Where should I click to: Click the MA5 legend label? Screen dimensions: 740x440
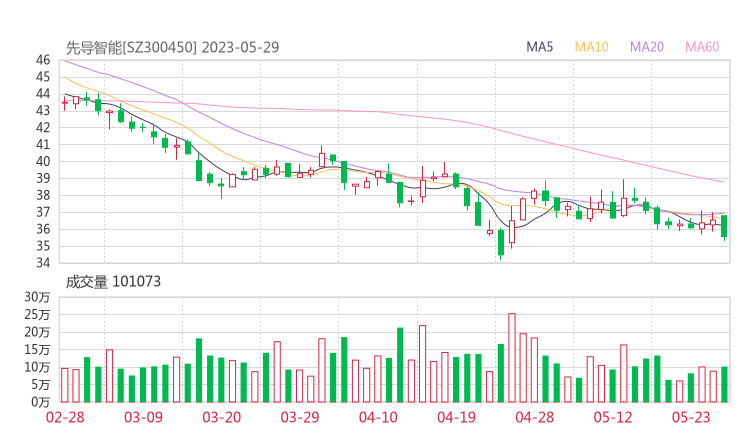(539, 47)
